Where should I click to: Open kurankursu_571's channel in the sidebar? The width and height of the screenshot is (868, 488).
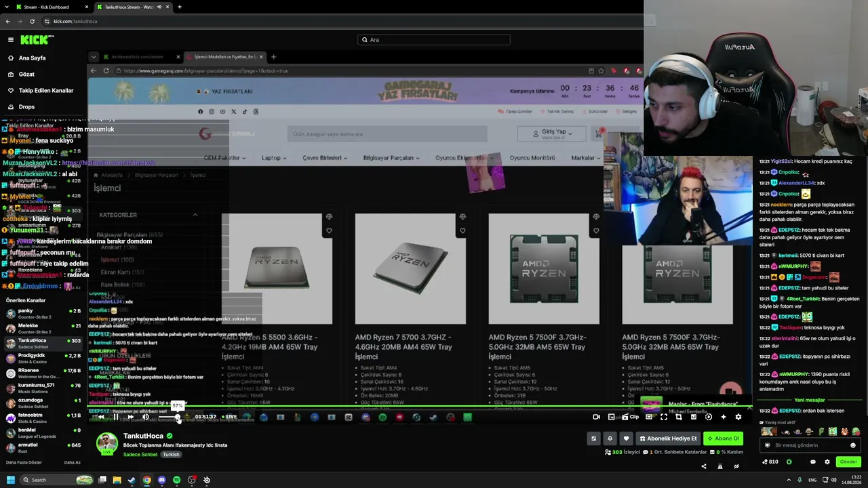click(x=43, y=388)
